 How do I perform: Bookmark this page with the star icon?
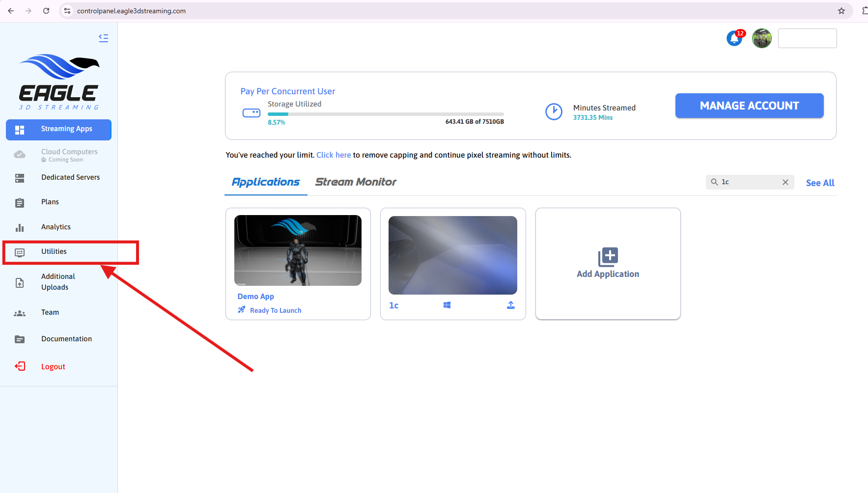(x=841, y=11)
